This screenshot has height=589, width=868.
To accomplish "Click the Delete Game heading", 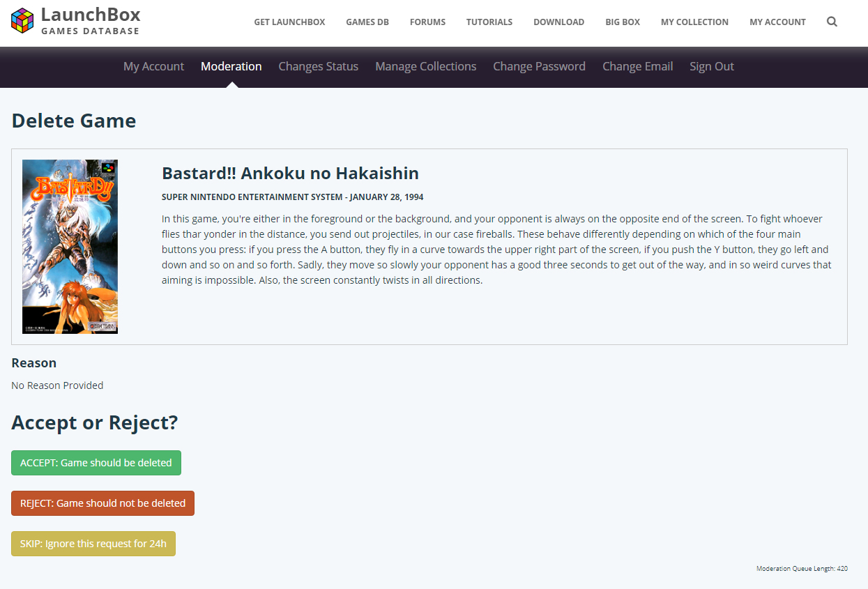I will (x=74, y=121).
